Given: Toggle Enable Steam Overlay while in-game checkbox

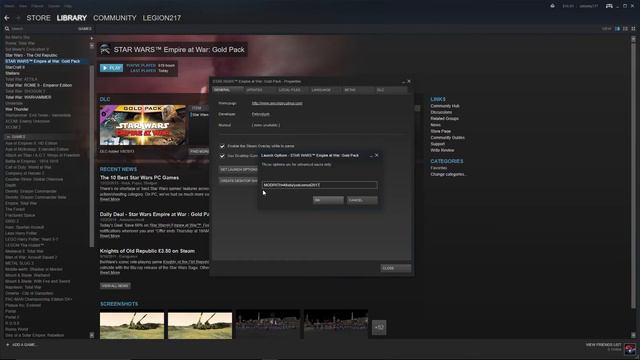Looking at the screenshot, I should 222,146.
